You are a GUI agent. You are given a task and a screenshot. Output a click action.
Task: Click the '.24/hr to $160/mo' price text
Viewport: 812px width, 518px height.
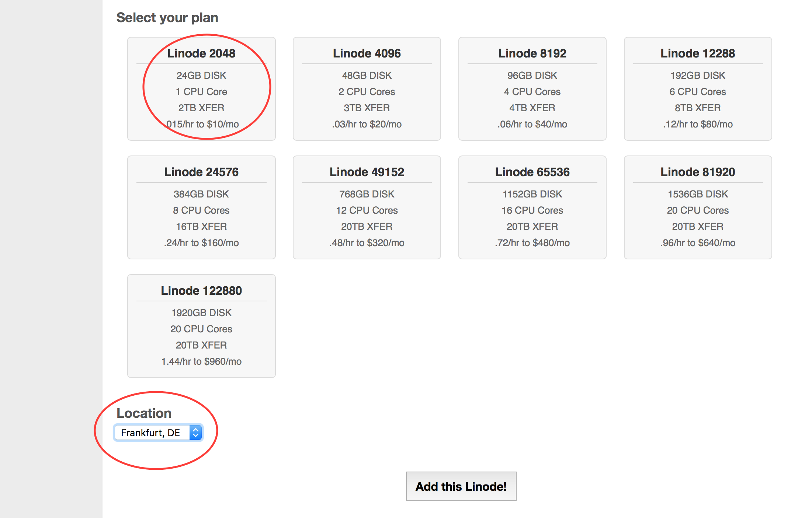(x=201, y=243)
